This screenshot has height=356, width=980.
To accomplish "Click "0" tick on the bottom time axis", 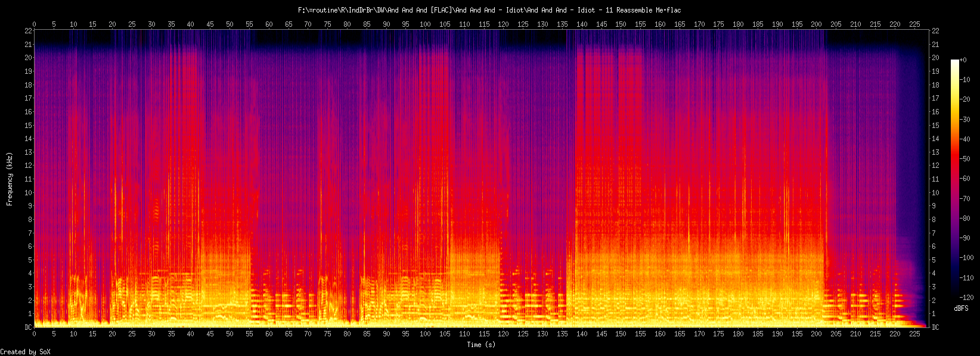I will (x=34, y=334).
